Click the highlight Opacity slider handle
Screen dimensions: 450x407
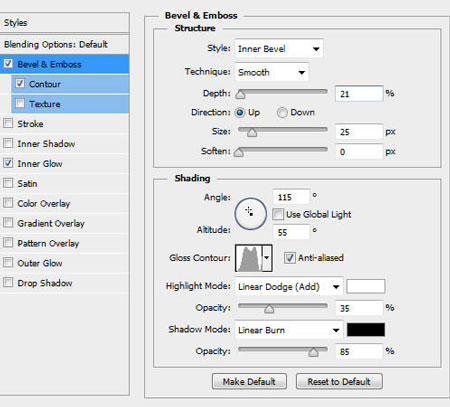pyautogui.click(x=269, y=309)
